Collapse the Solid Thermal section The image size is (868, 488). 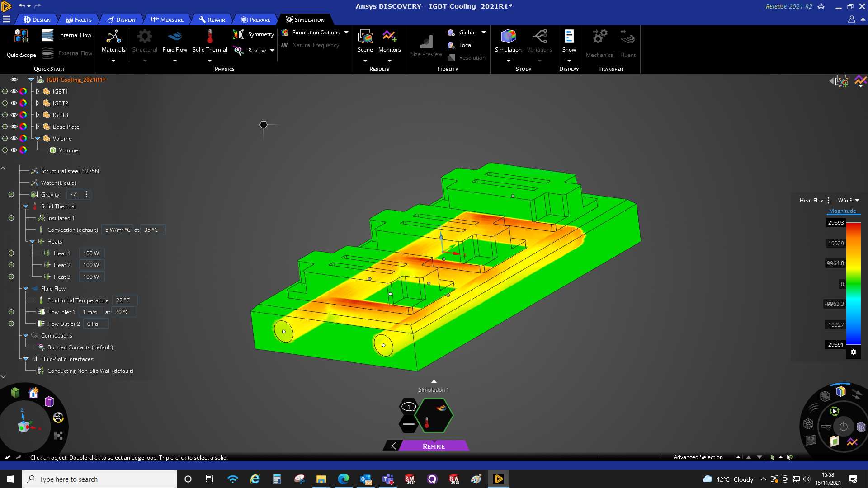26,206
